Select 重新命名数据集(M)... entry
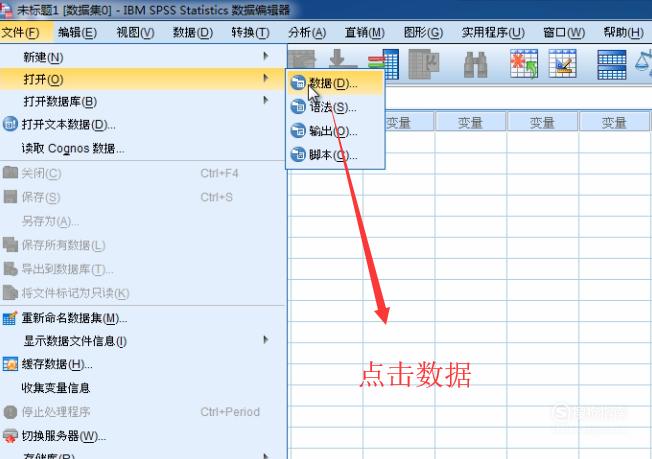 pos(142,318)
